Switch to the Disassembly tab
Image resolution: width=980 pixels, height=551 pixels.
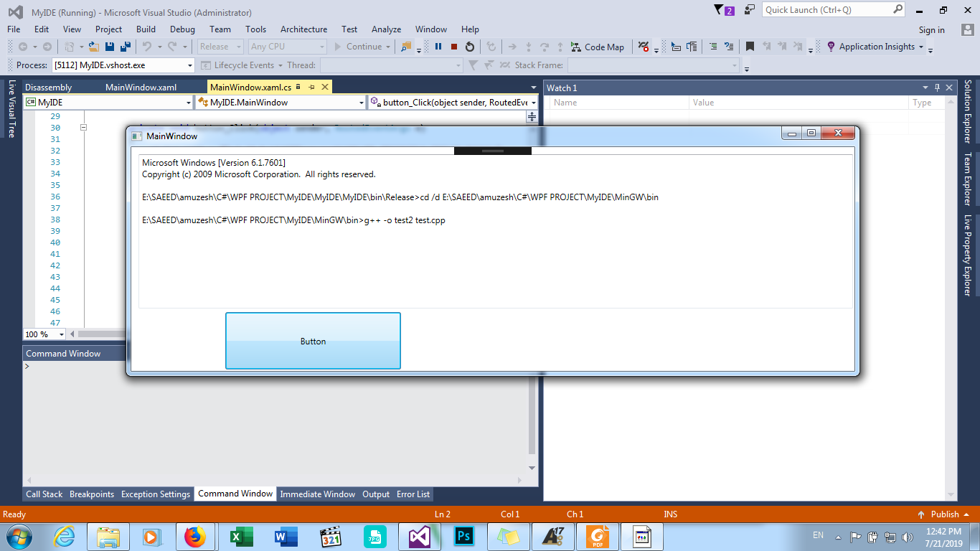[48, 88]
